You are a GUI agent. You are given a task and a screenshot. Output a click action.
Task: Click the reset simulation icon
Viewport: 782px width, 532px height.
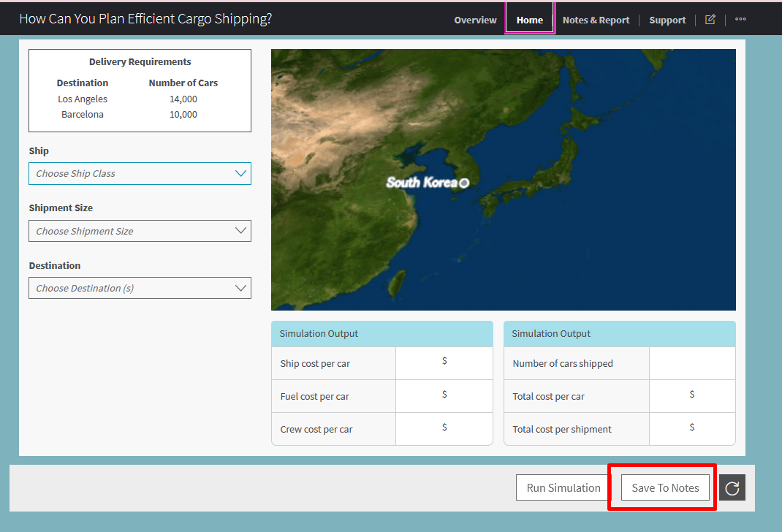732,487
